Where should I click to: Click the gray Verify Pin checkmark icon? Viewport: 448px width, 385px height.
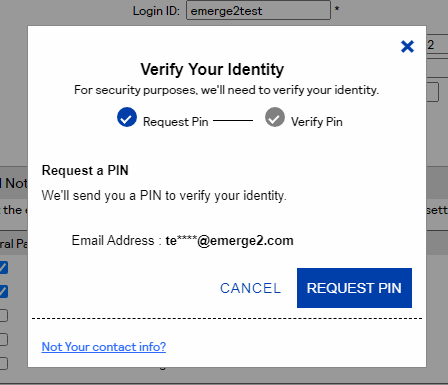tap(275, 117)
